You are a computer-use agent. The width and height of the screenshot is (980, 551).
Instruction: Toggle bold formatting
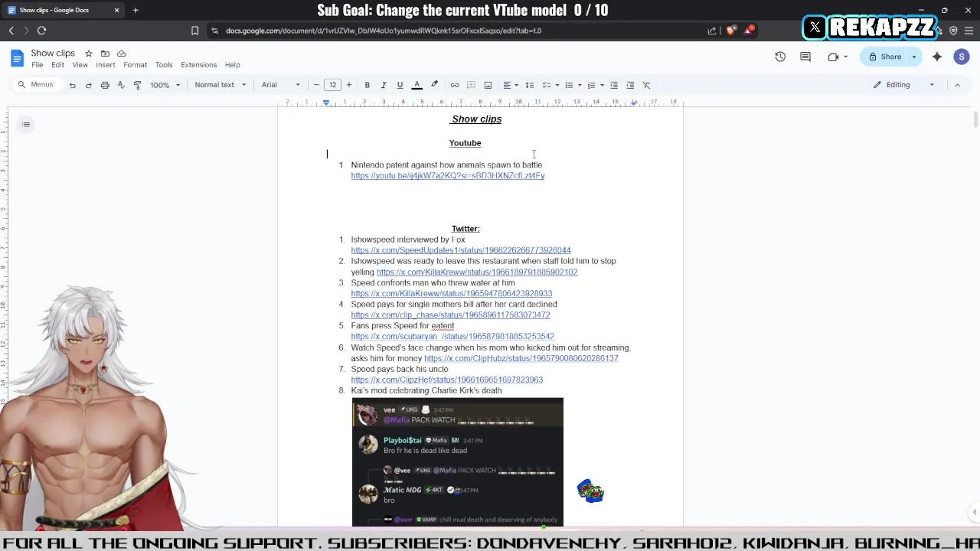[x=367, y=85]
